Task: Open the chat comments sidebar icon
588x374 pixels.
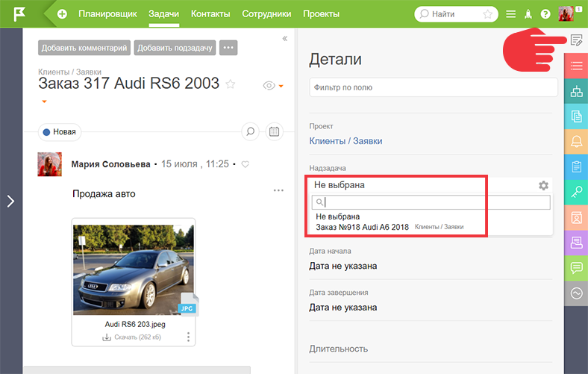Action: [576, 268]
